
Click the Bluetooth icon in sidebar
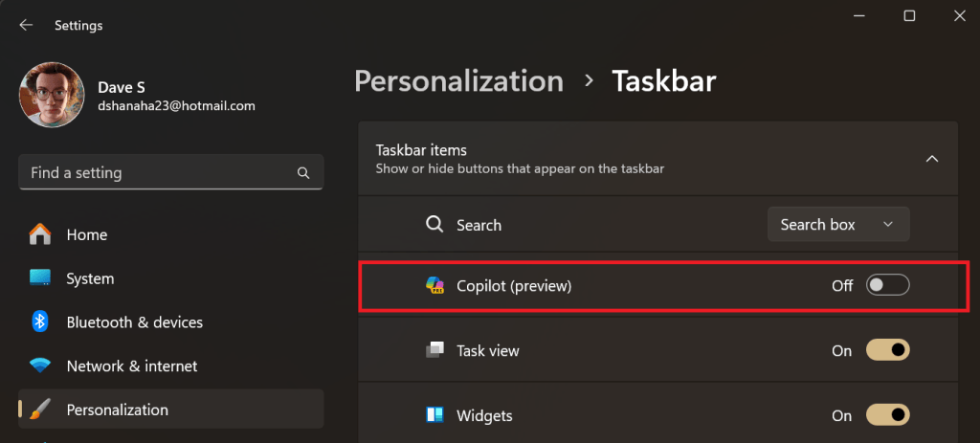(40, 322)
